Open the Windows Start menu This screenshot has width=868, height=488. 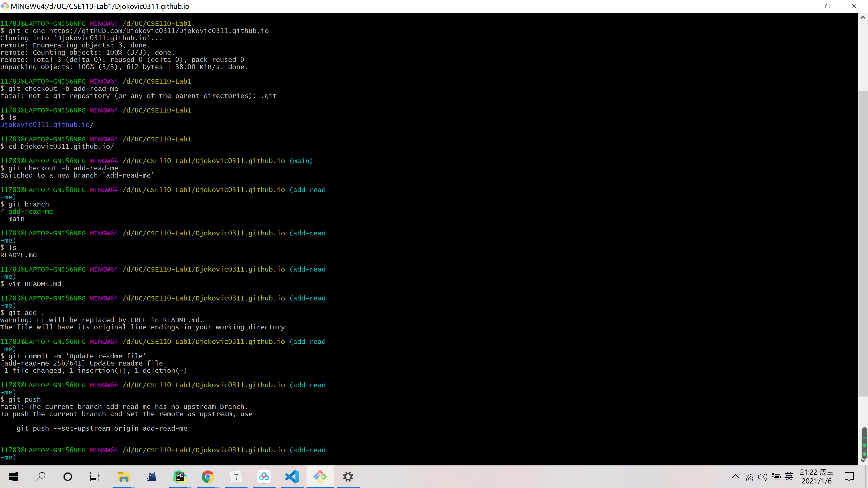(x=14, y=476)
